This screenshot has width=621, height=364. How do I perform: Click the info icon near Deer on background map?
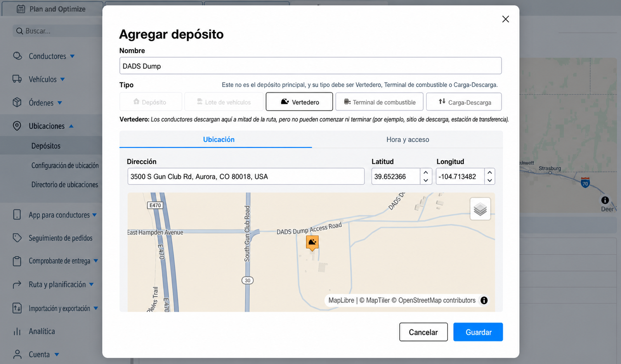605,200
